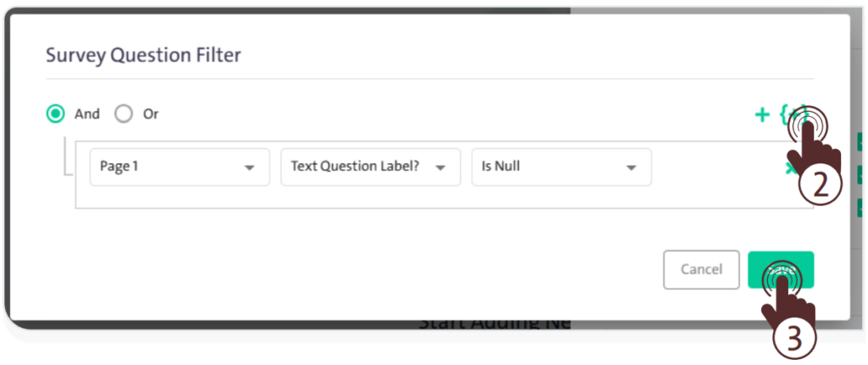The height and width of the screenshot is (365, 868).
Task: Click the caret arrow beside Text Question Label?
Action: point(441,168)
